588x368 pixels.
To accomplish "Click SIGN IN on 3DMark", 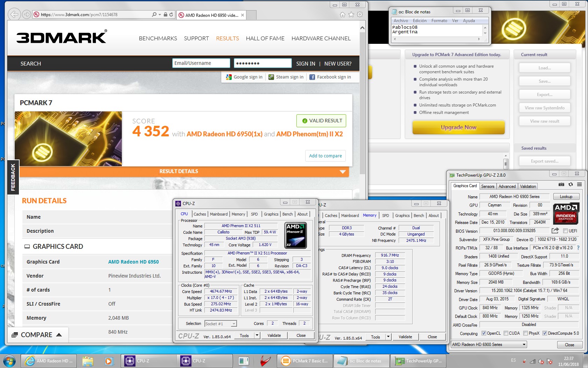I will [306, 64].
